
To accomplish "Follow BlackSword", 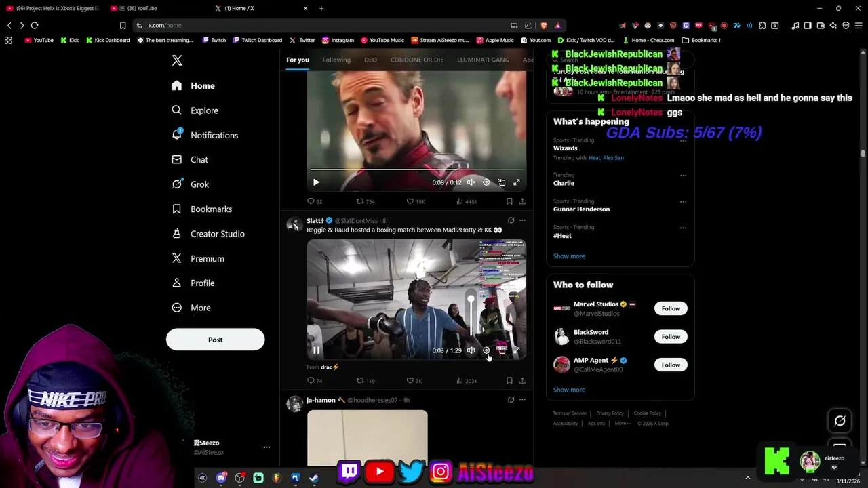I will (671, 337).
